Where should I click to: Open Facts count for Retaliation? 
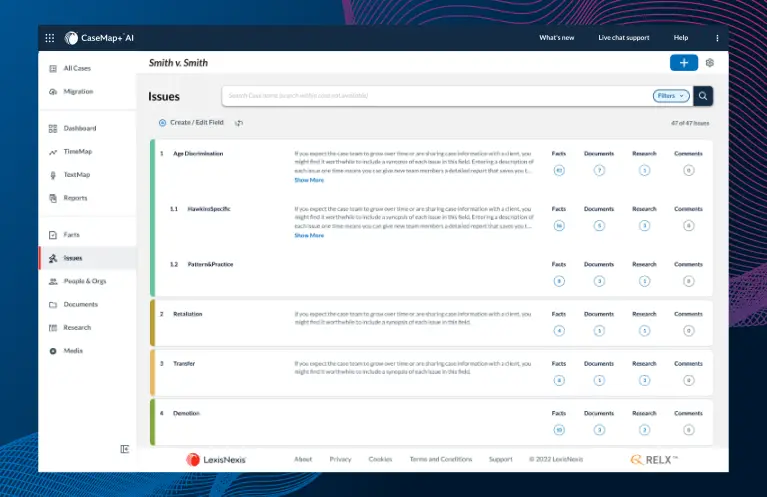[559, 331]
